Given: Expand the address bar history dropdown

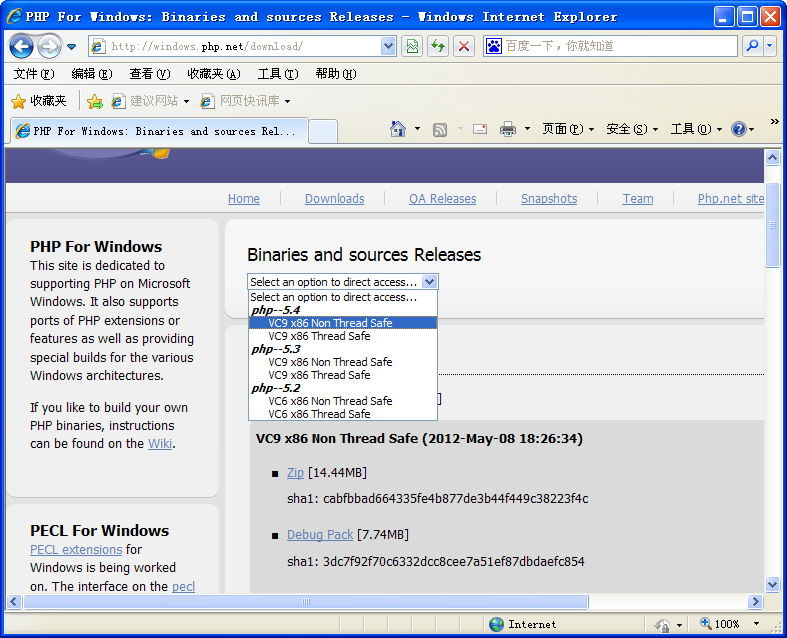Looking at the screenshot, I should (388, 46).
